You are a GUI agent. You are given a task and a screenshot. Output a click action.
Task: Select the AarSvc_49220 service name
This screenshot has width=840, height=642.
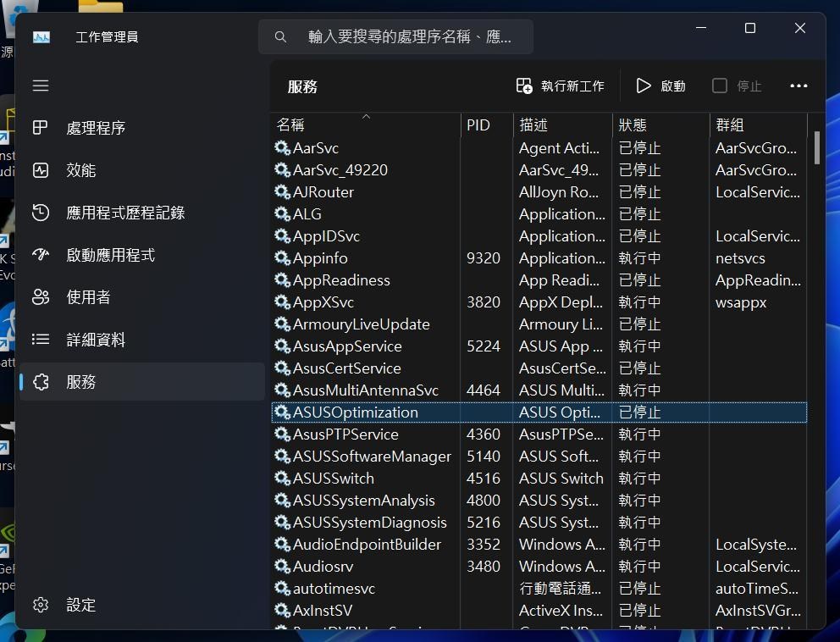pyautogui.click(x=340, y=170)
